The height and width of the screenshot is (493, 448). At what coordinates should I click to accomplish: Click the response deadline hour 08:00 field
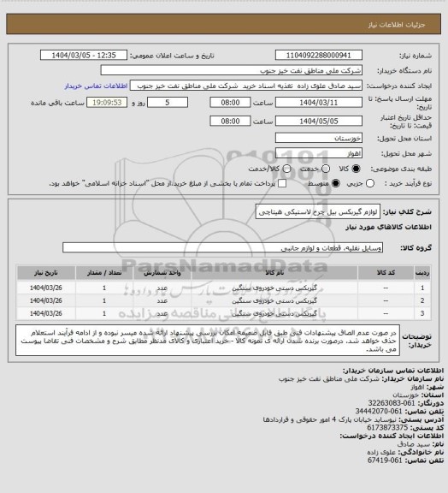pyautogui.click(x=230, y=103)
